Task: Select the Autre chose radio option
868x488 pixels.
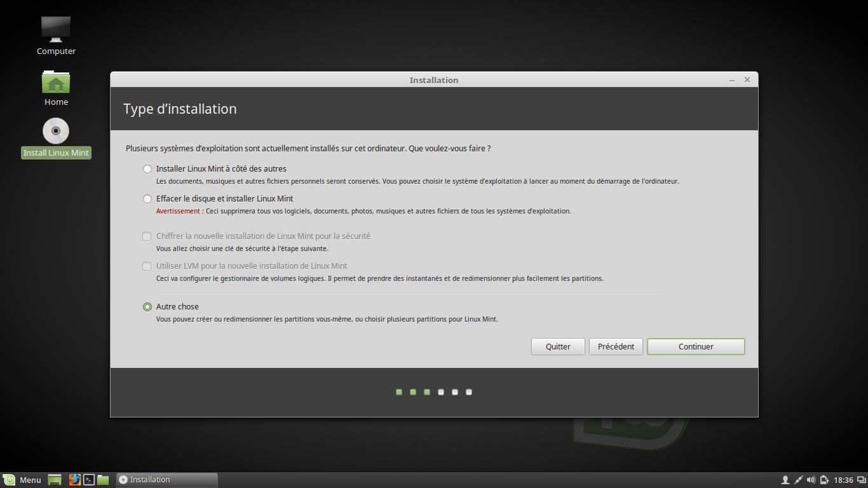Action: pyautogui.click(x=171, y=306)
